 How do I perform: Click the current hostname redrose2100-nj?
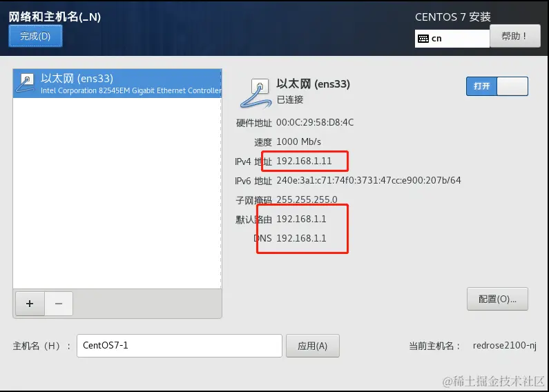point(505,346)
